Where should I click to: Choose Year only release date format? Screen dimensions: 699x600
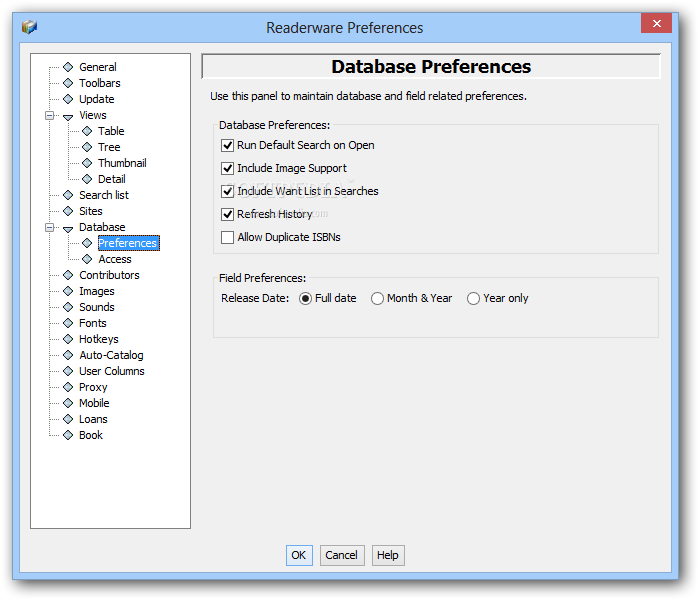click(473, 298)
